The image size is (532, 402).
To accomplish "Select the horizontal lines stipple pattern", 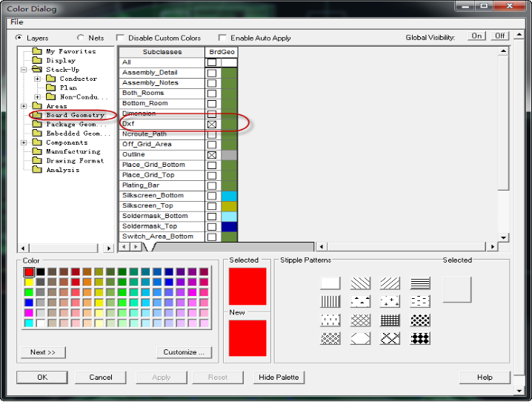I will (420, 283).
